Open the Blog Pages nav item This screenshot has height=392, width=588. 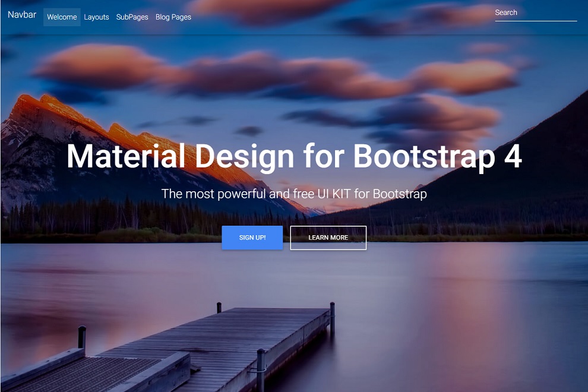173,17
